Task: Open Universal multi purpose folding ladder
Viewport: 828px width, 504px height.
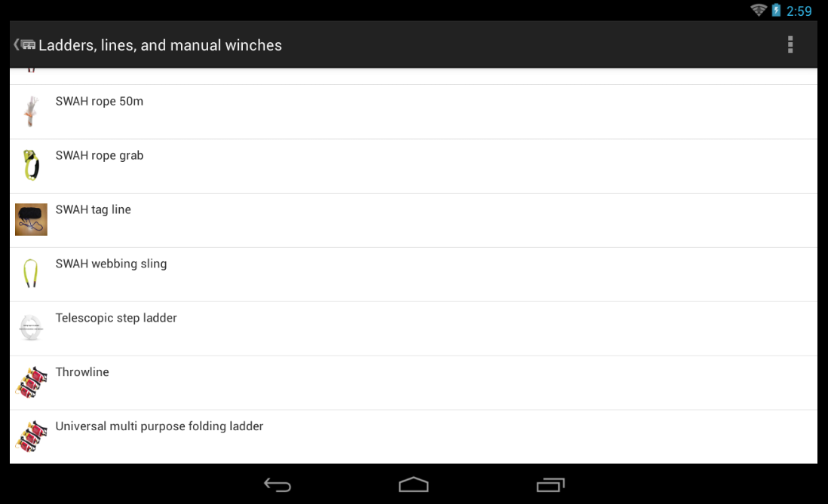Action: 413,437
